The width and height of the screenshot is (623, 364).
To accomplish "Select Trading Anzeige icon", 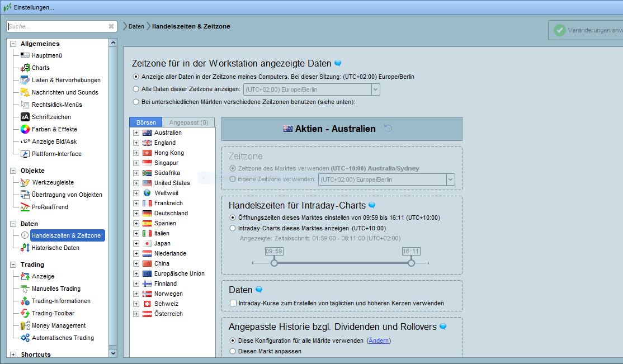I will [25, 276].
